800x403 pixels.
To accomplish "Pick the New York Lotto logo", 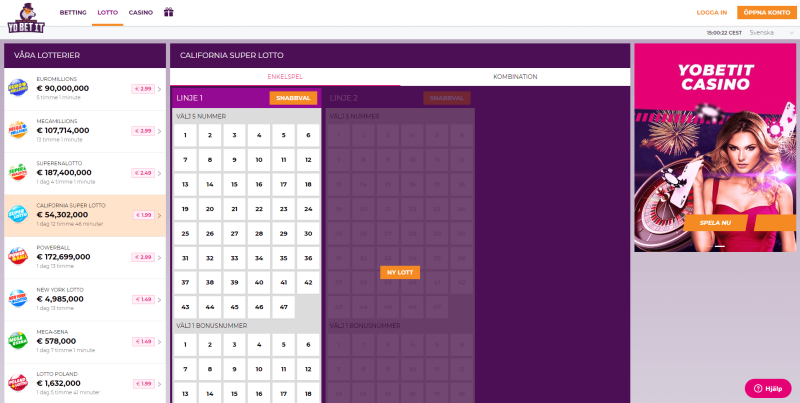I will tap(18, 298).
